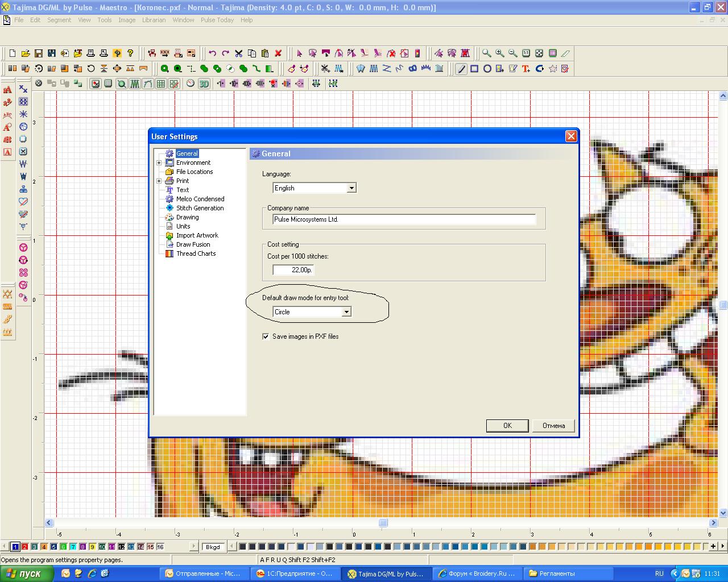Open the Tools menu
The image size is (728, 582).
coord(105,20)
